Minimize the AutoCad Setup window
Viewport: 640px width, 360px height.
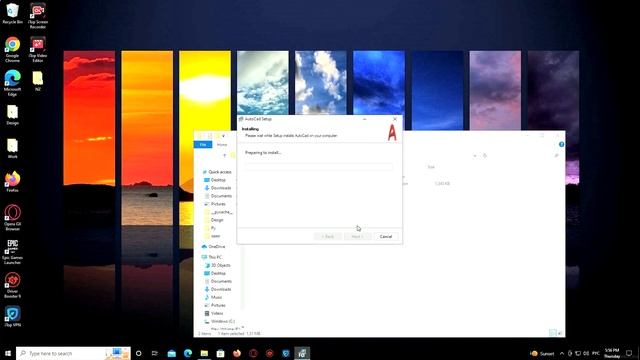364,119
